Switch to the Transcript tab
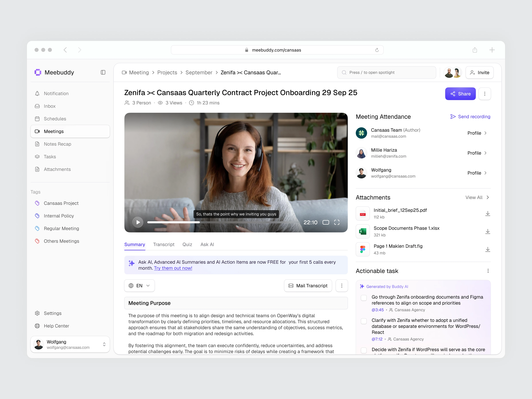The image size is (532, 399). tap(164, 245)
